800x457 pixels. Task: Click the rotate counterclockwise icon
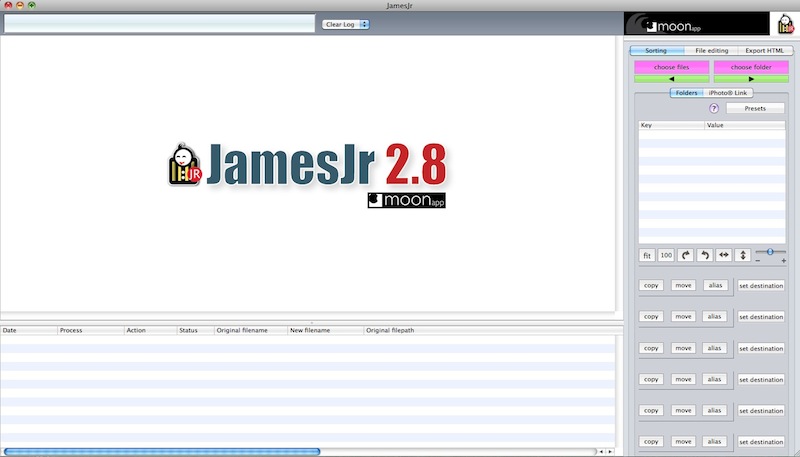[705, 255]
